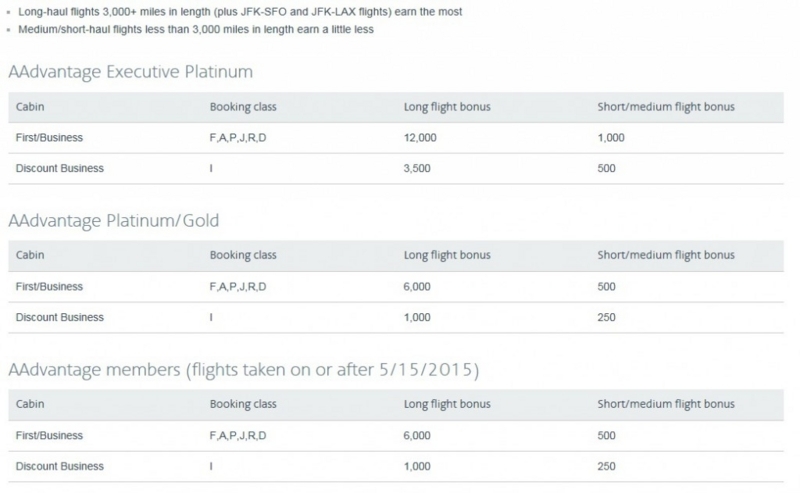Click the 1,000 short/medium bonus under Executive Platinum
Image resolution: width=800 pixels, height=493 pixels.
click(x=611, y=138)
